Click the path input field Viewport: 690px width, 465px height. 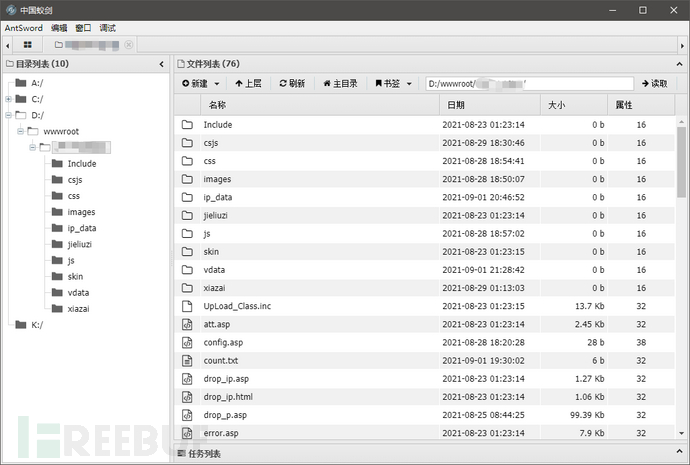coord(529,84)
